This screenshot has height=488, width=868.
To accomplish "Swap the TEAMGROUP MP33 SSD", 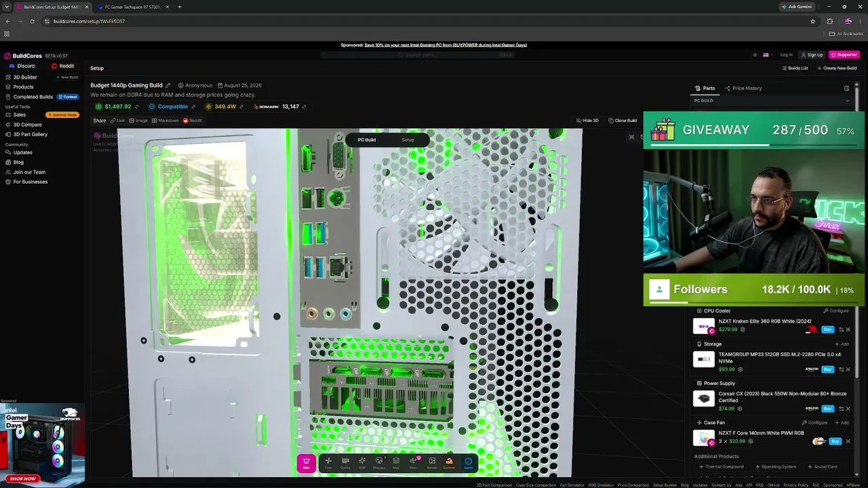I will [x=841, y=369].
